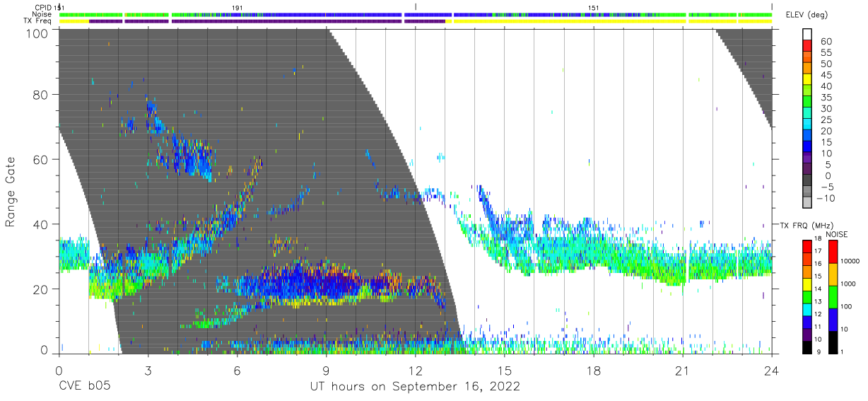The image size is (868, 401).
Task: Select hour 3 on the UT time axis
Action: (148, 369)
